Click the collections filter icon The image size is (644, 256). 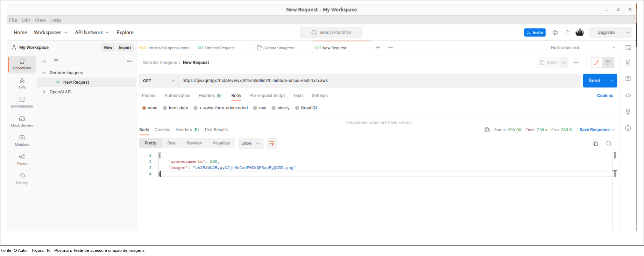[x=56, y=61]
